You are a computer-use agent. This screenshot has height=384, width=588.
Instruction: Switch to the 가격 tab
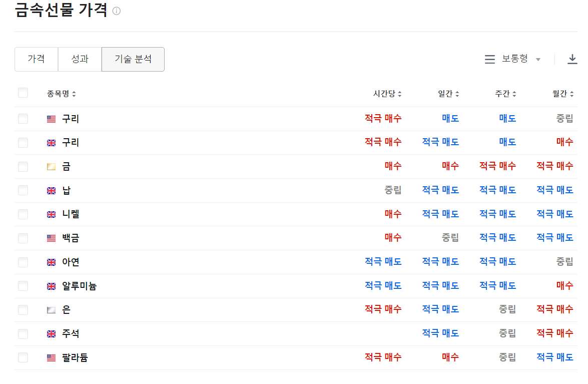pyautogui.click(x=37, y=59)
